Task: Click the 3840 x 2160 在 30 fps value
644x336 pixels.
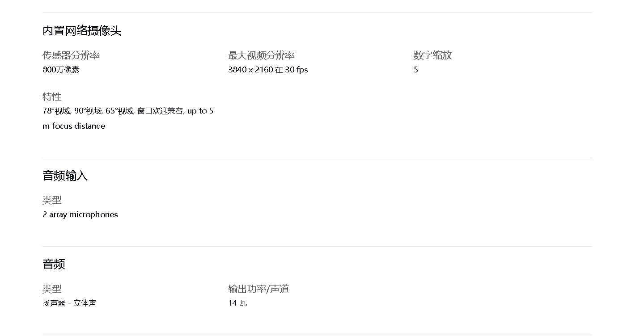Action: [268, 70]
